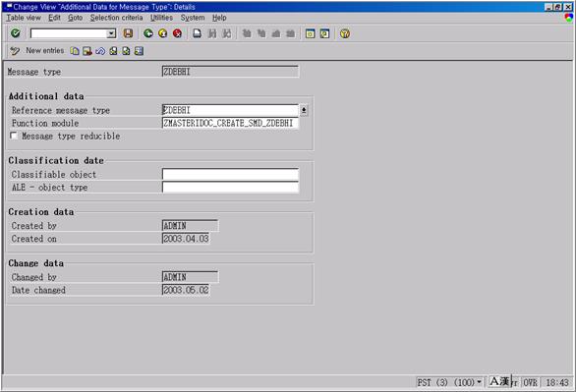Click the First Page icon
This screenshot has height=392, width=576.
247,33
